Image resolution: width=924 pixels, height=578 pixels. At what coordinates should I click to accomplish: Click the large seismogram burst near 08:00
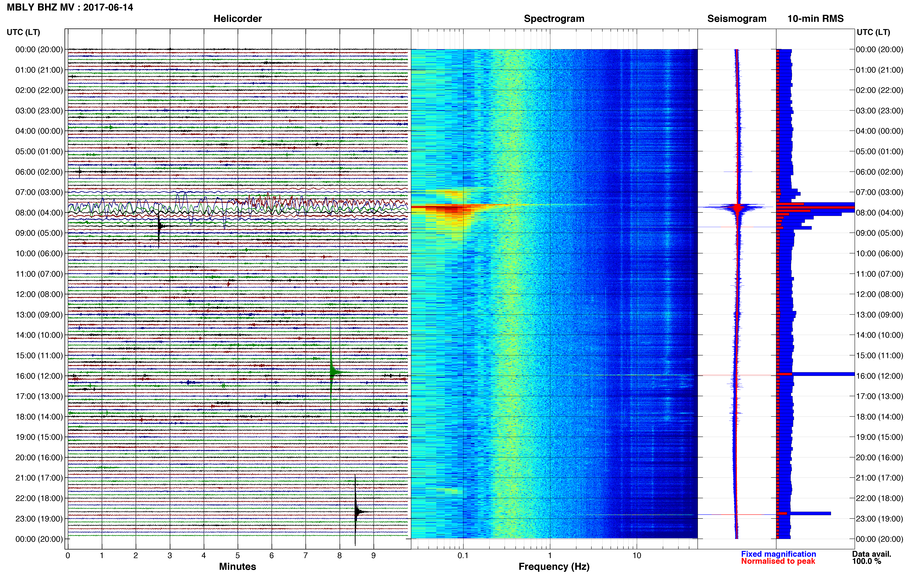[737, 208]
